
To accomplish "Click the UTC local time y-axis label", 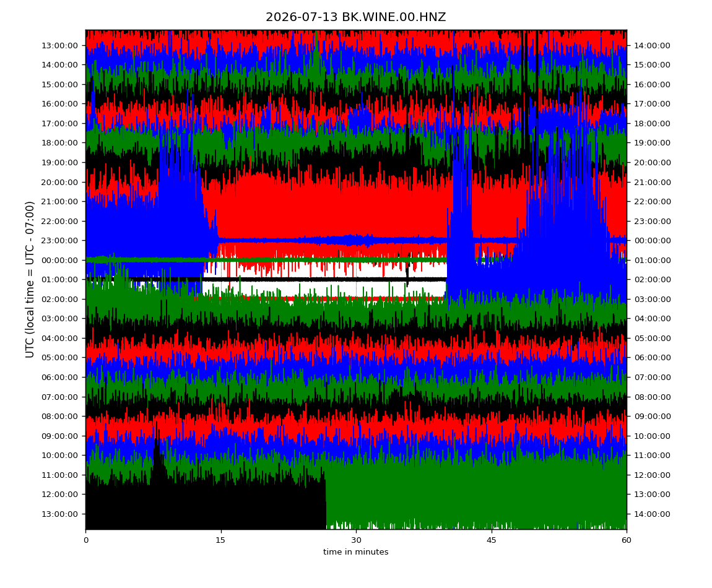I will click(30, 280).
